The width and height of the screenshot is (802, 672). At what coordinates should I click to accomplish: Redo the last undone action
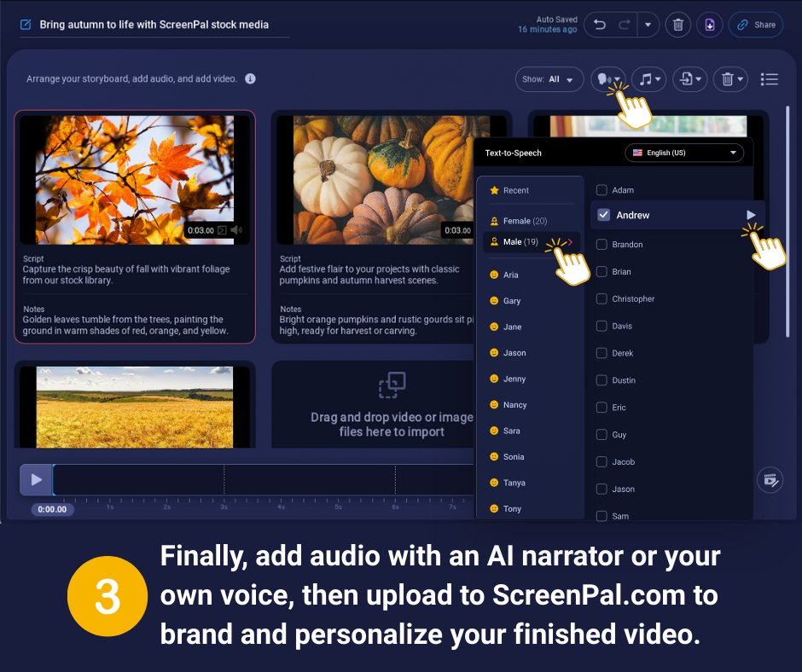(624, 25)
